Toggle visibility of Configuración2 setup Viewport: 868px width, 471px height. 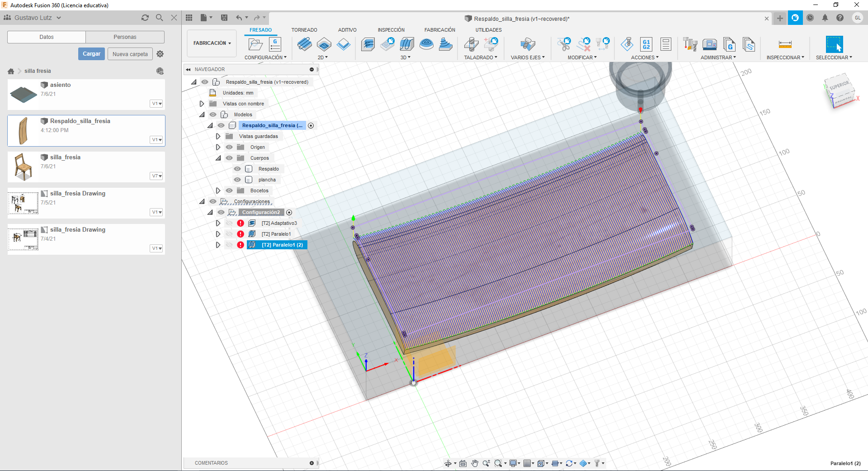point(221,212)
